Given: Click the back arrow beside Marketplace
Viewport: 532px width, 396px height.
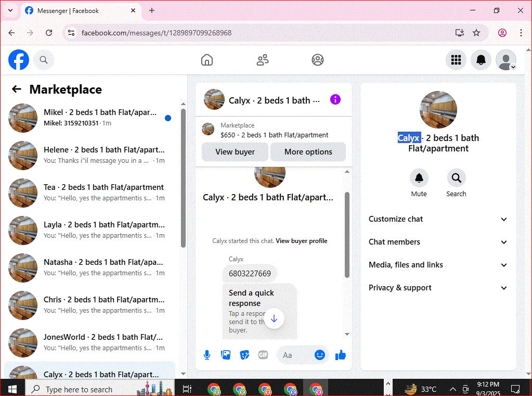Looking at the screenshot, I should [16, 90].
